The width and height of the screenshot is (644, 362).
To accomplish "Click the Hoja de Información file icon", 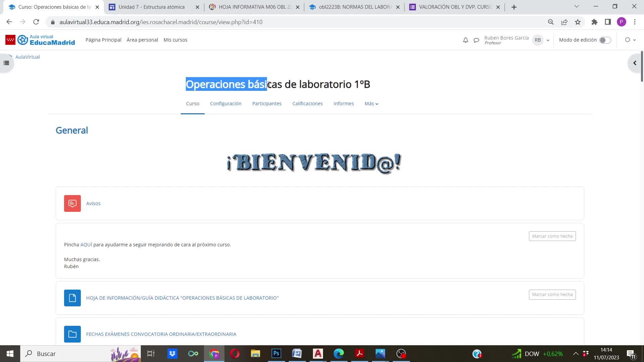I will click(x=72, y=298).
